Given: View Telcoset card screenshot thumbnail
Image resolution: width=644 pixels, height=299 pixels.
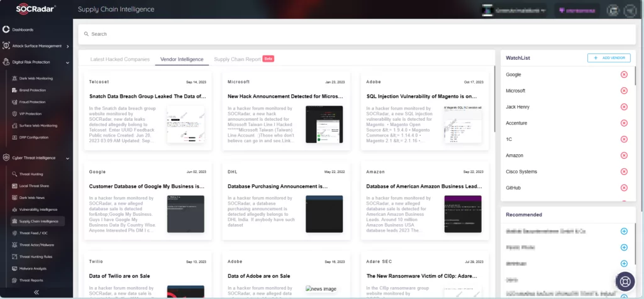Looking at the screenshot, I should click(x=186, y=124).
